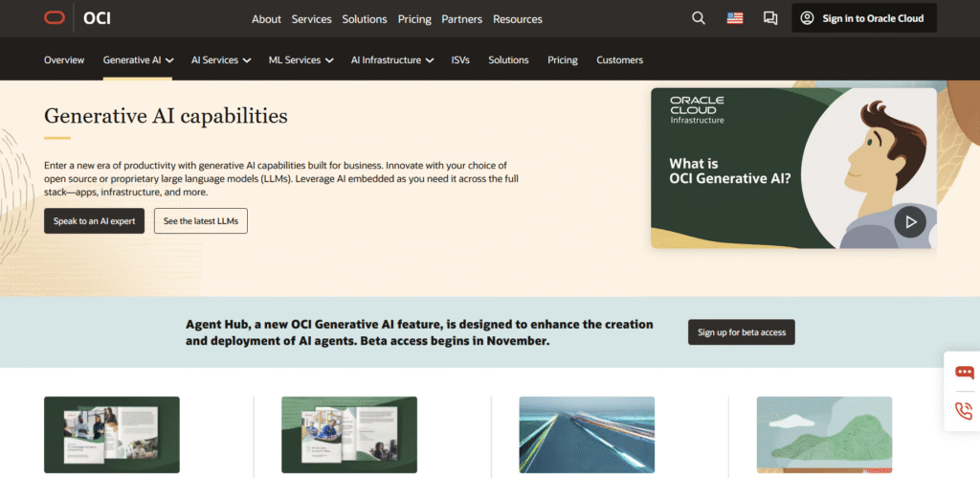Image resolution: width=980 pixels, height=478 pixels.
Task: Open the Pricing item in top menu
Action: coord(413,19)
